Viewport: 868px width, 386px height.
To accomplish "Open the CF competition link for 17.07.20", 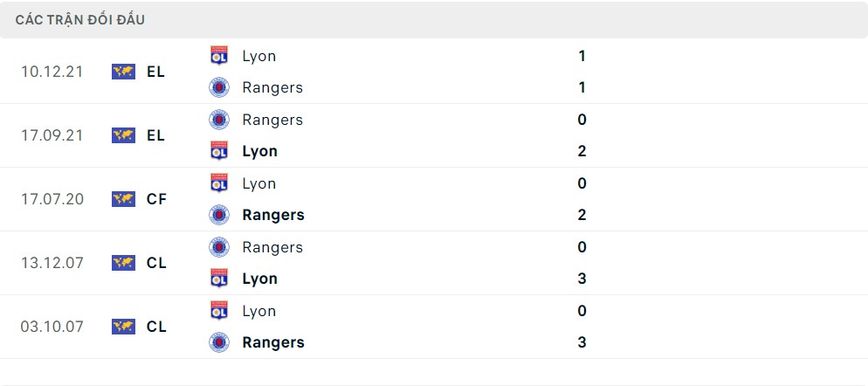I will pos(157,199).
